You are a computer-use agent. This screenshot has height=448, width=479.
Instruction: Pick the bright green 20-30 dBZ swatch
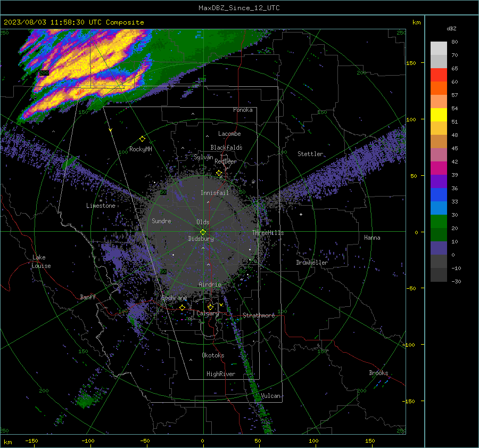pos(439,222)
